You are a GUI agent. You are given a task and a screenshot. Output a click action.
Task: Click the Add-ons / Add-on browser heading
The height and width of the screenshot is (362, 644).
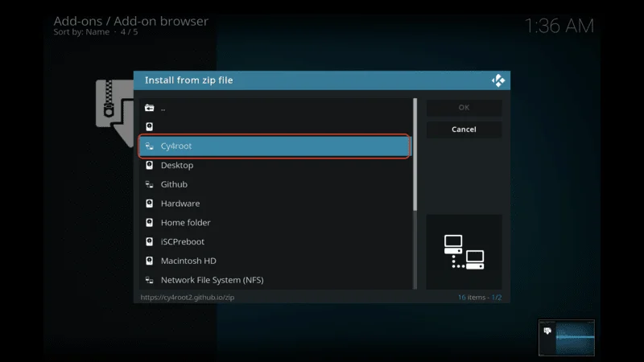[x=131, y=21]
